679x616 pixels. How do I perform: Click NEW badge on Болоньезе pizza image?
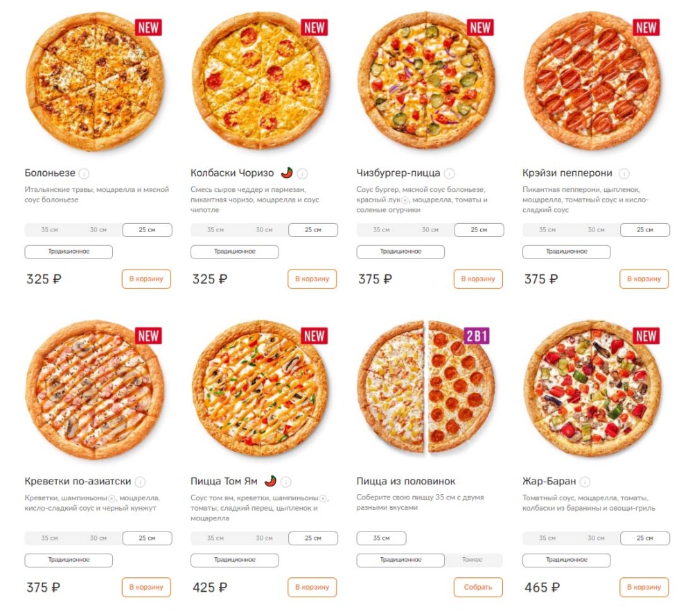click(150, 28)
